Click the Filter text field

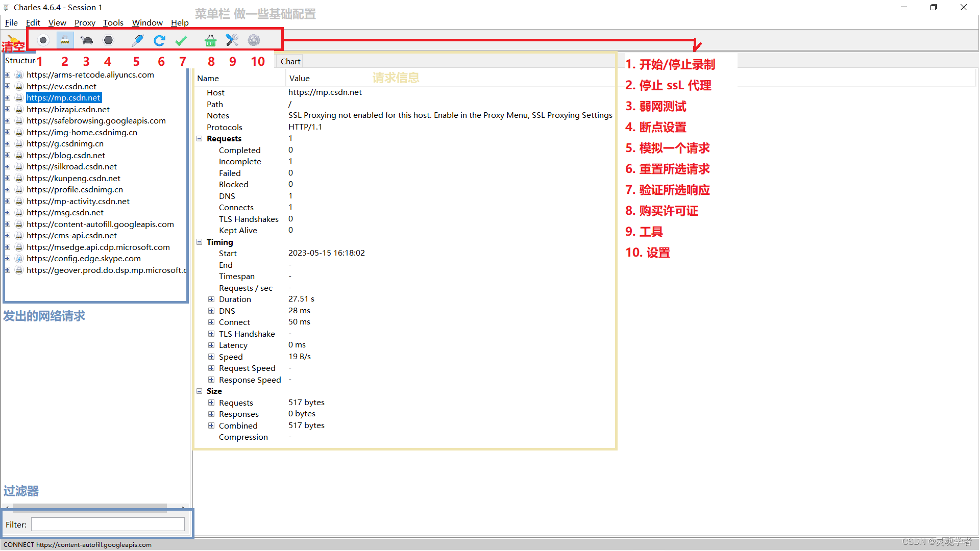(108, 524)
